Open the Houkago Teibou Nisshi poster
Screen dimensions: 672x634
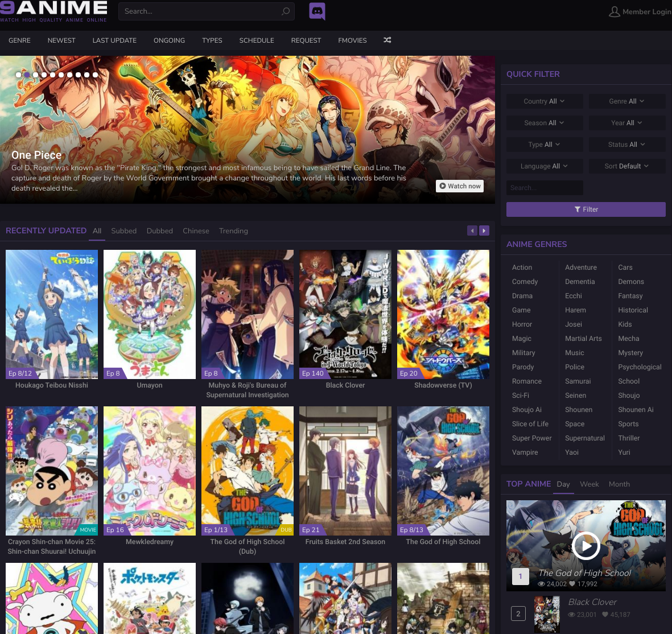[x=52, y=314]
